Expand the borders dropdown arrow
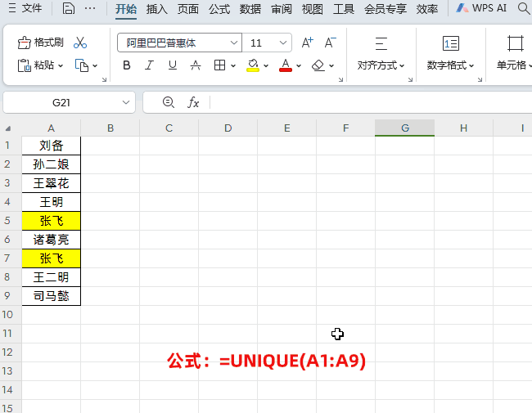The width and height of the screenshot is (532, 413). [x=233, y=65]
